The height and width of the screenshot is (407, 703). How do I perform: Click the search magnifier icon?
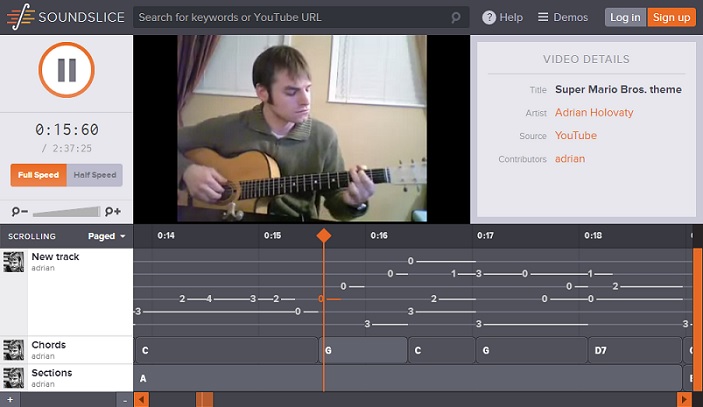pyautogui.click(x=456, y=17)
